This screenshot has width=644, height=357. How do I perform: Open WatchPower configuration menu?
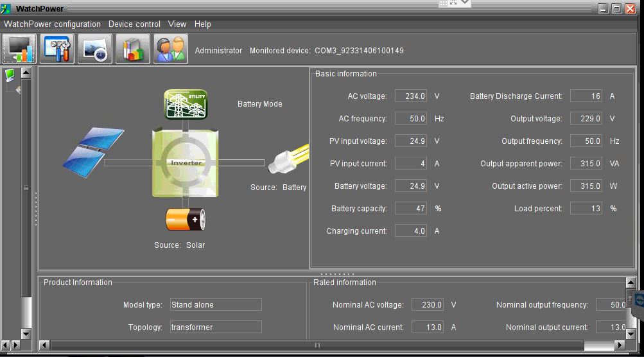[x=52, y=24]
